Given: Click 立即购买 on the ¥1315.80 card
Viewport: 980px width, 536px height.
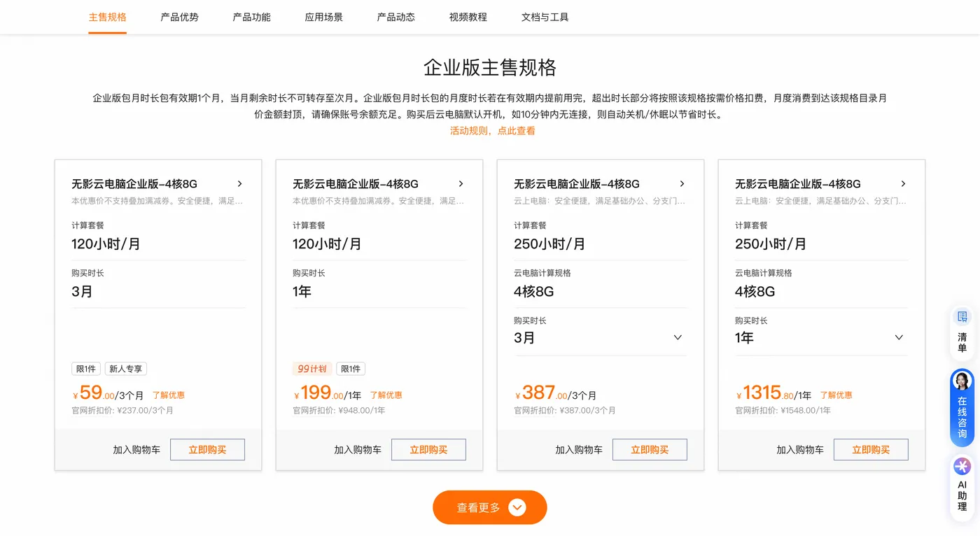Looking at the screenshot, I should click(x=871, y=450).
